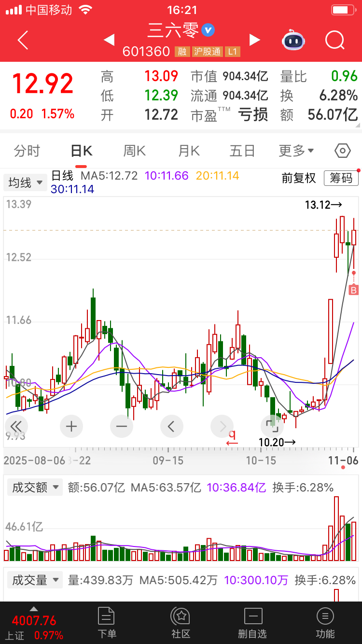Tap the red B buy marker

coord(353,290)
